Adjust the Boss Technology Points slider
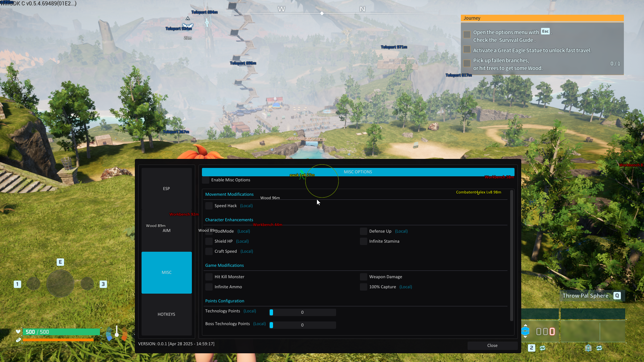644x362 pixels. point(303,325)
